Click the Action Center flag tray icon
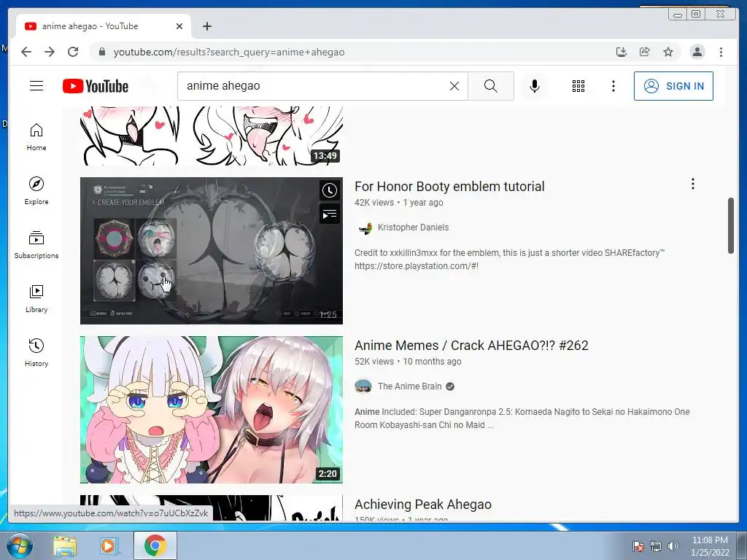Screen dimensions: 747x560 (638, 546)
